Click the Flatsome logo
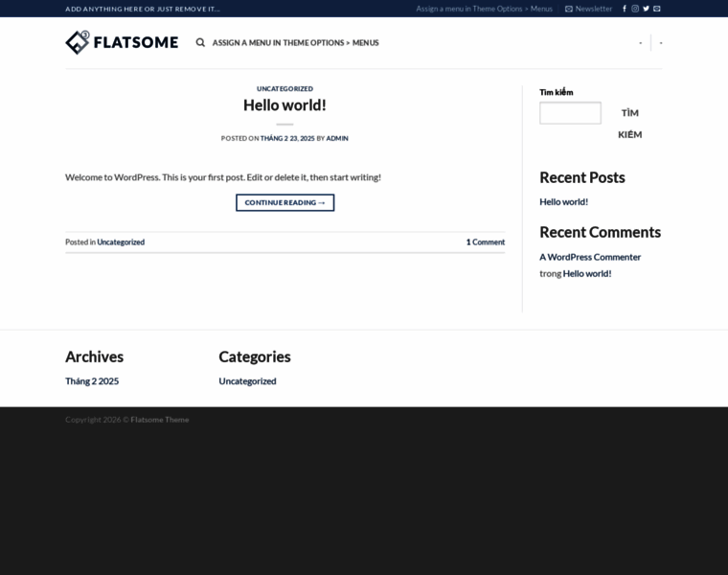The height and width of the screenshot is (575, 728). click(x=122, y=42)
